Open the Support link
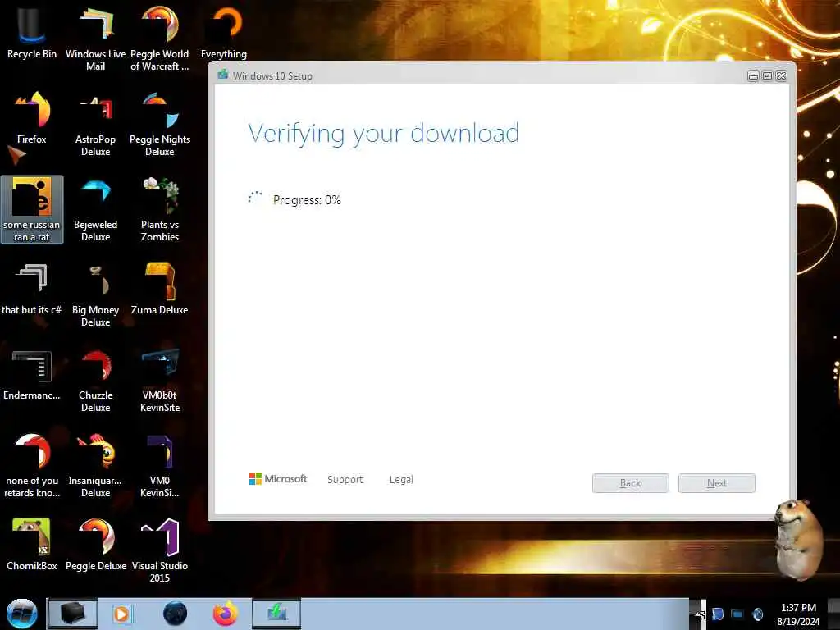 [345, 479]
